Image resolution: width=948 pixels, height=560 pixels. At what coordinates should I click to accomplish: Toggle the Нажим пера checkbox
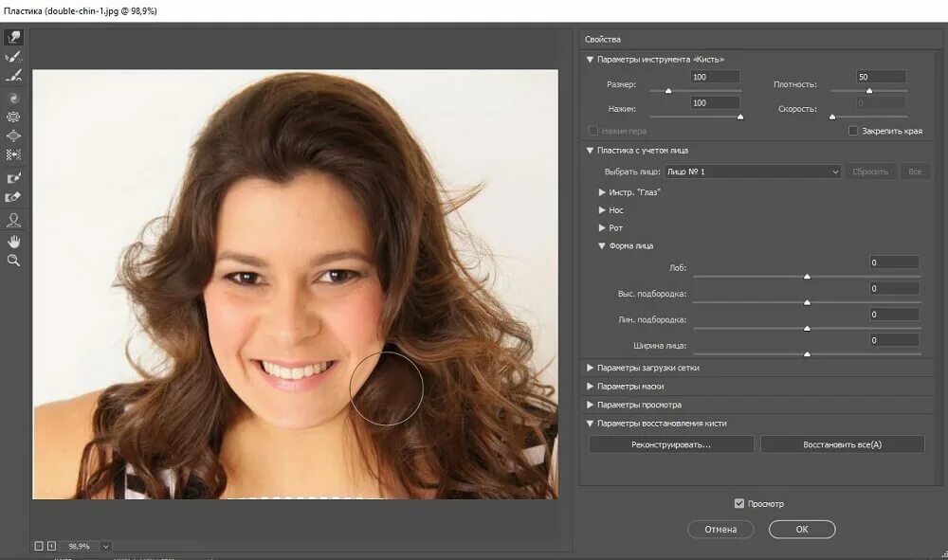[x=593, y=131]
